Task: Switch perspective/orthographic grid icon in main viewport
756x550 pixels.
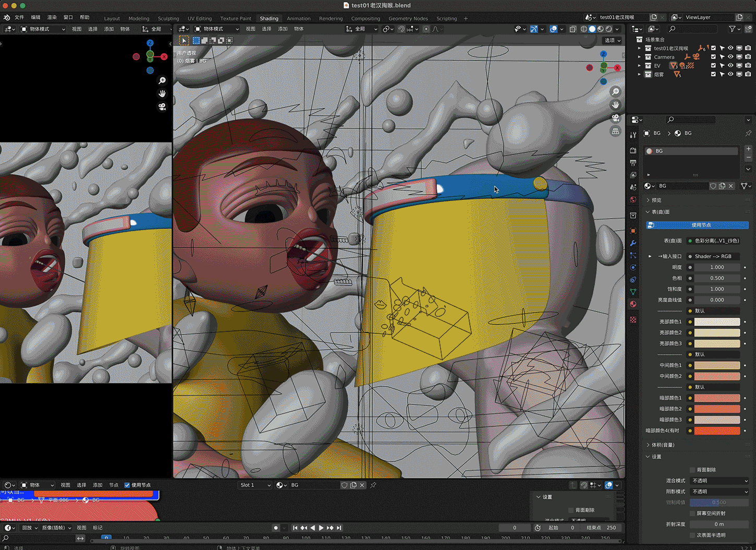Action: pos(616,131)
